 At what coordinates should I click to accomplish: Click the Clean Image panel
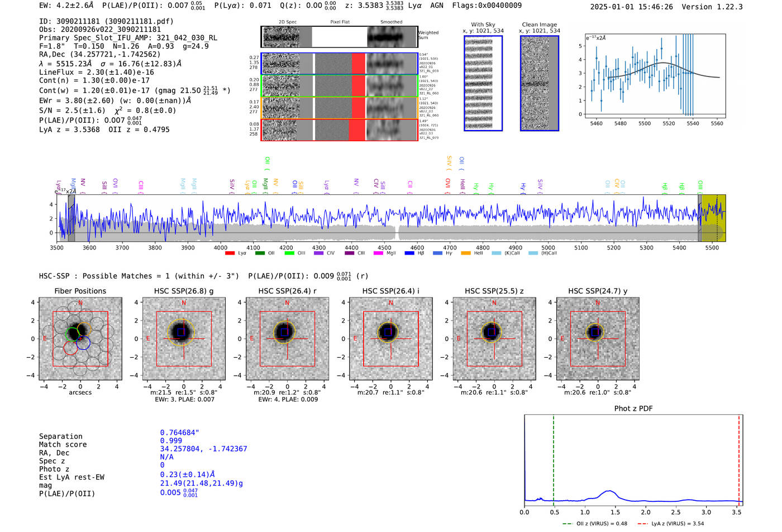[540, 83]
